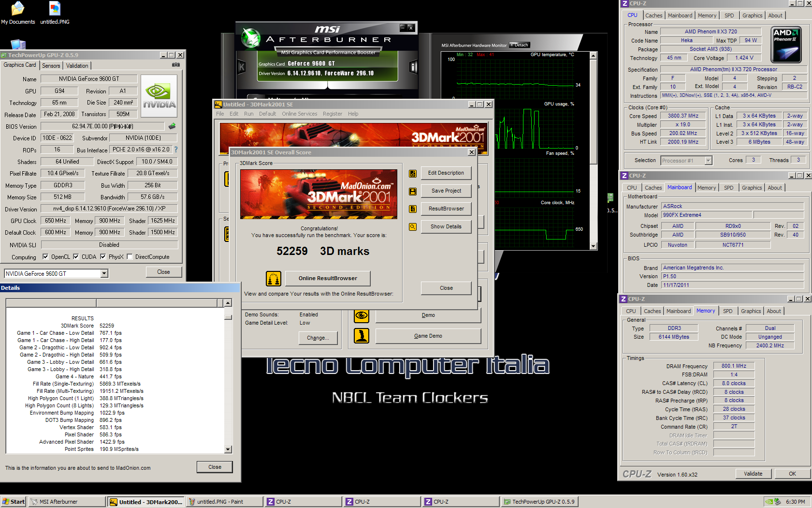Open Graphics tab in top CPU-Z window
Screen dimensions: 812x508
tap(753, 15)
